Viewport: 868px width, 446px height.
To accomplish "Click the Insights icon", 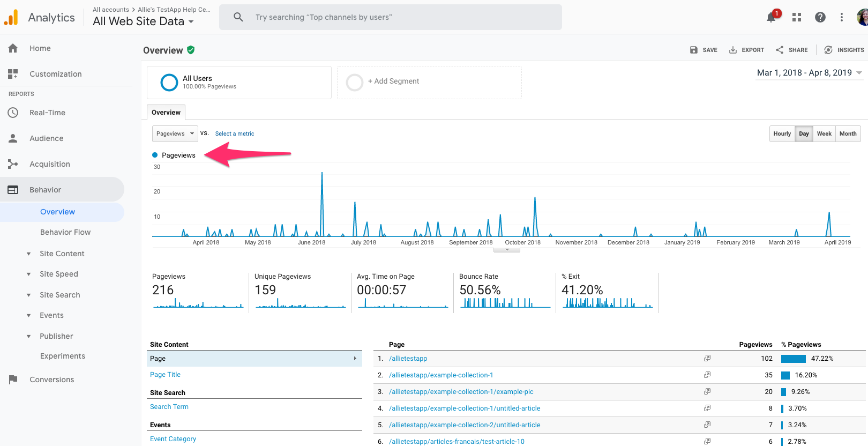I will [828, 50].
